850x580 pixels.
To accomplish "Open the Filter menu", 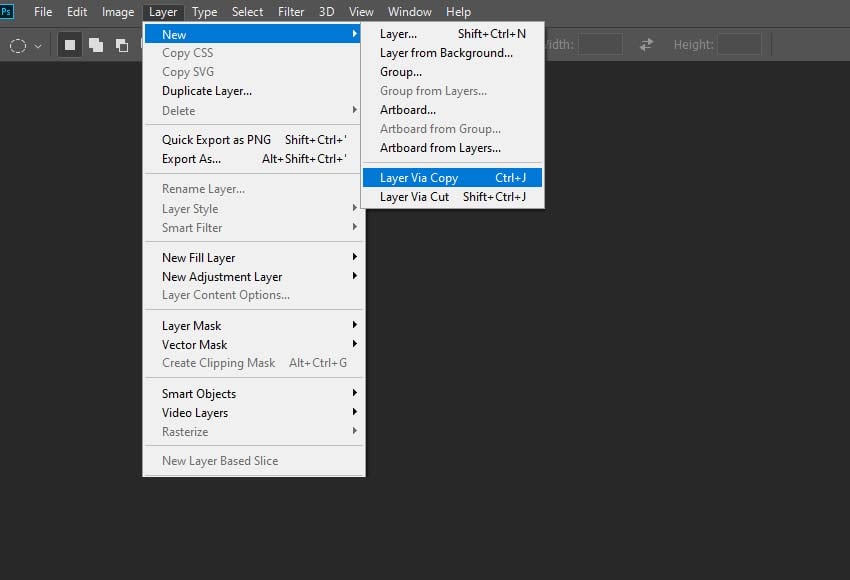I will coord(291,11).
